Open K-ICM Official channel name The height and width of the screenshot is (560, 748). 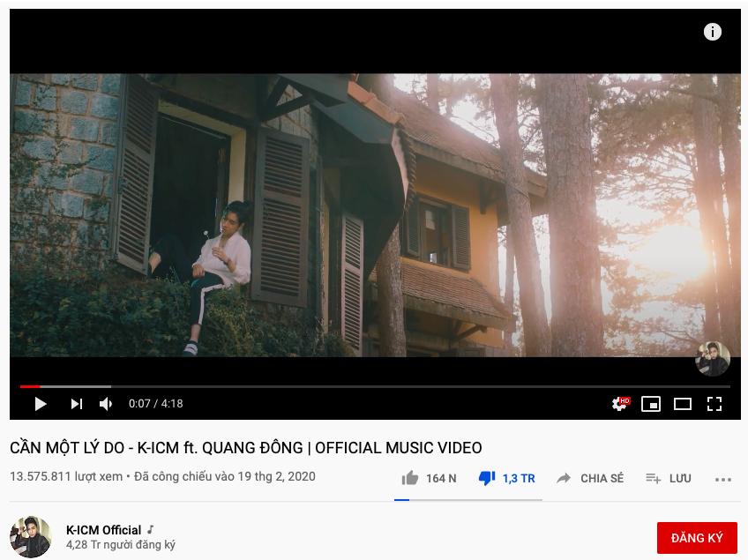click(x=103, y=530)
